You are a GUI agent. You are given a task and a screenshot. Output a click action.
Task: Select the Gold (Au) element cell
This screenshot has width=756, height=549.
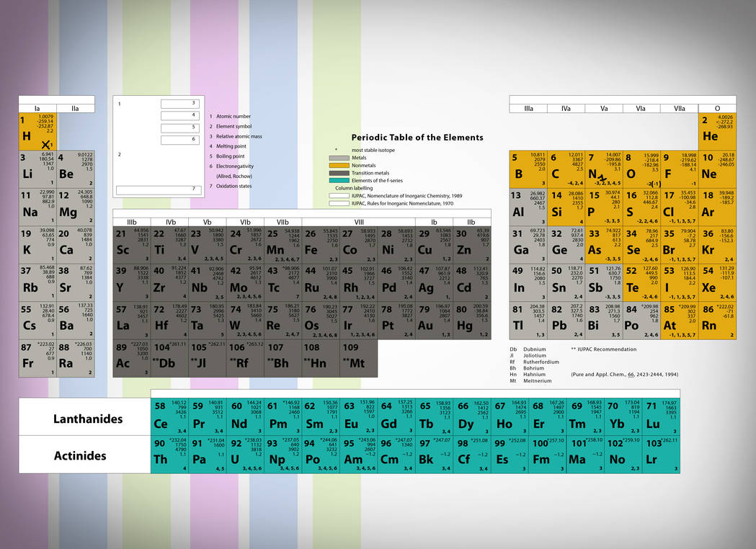click(435, 321)
